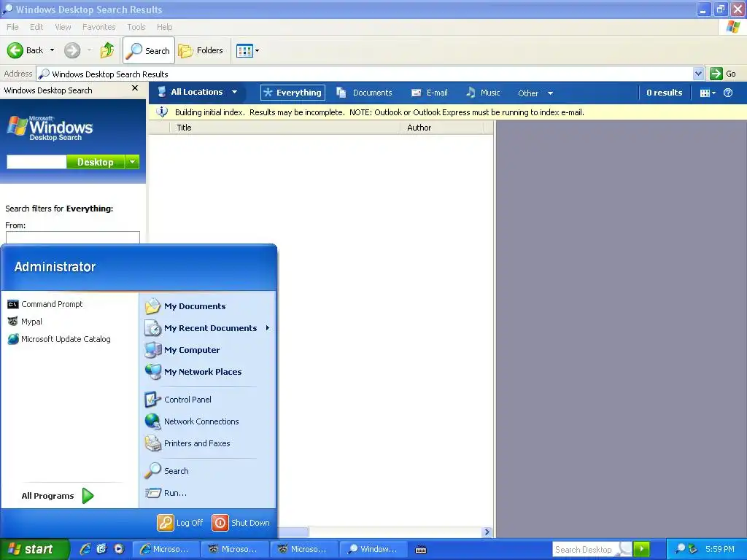Open the View menu
747x560 pixels.
pos(63,27)
